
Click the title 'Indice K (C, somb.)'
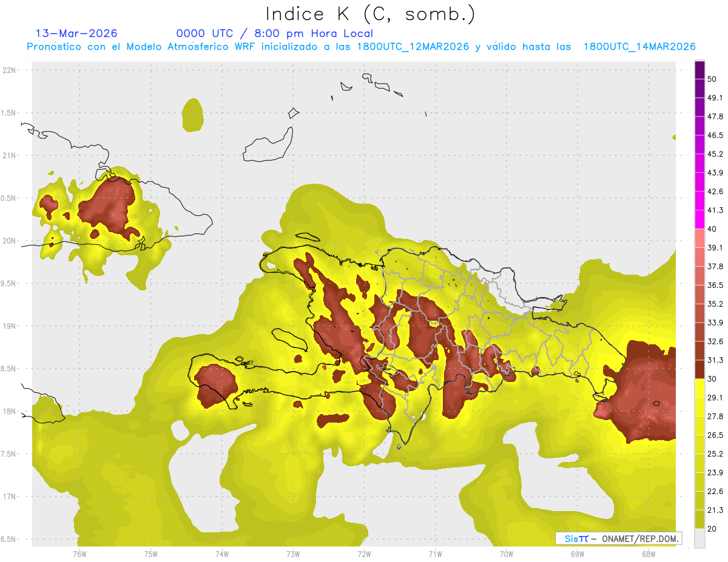[370, 14]
